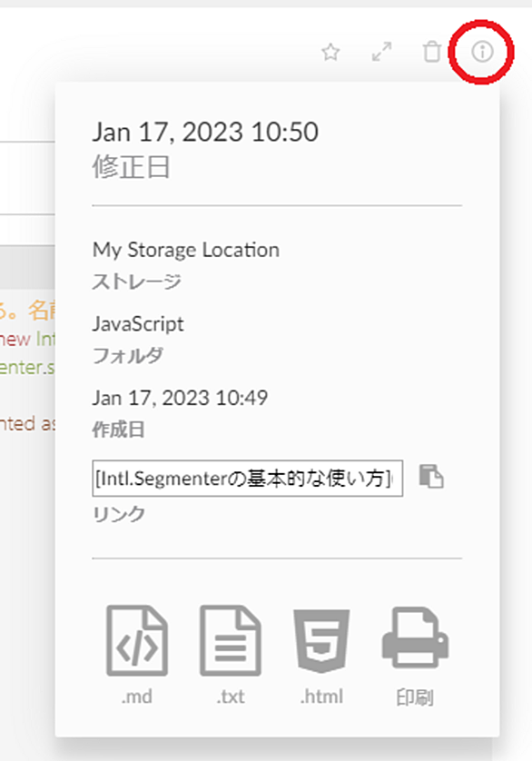532x761 pixels.
Task: Export the note via the HTML5 shield icon
Action: point(321,640)
